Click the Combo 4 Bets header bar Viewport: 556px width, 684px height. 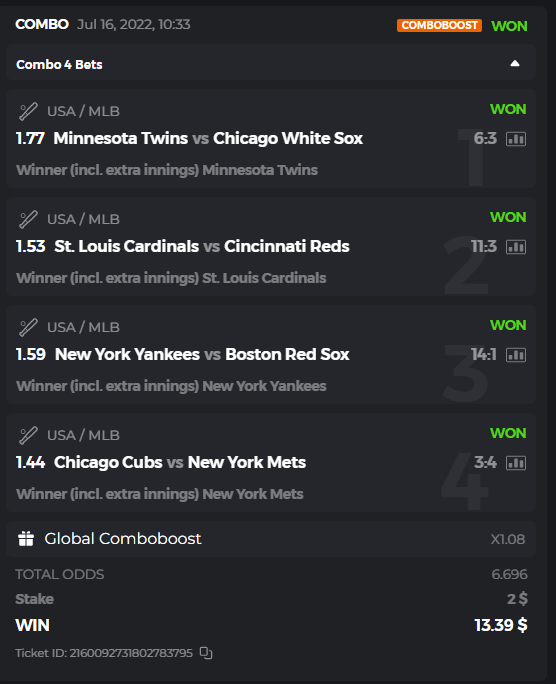271,62
